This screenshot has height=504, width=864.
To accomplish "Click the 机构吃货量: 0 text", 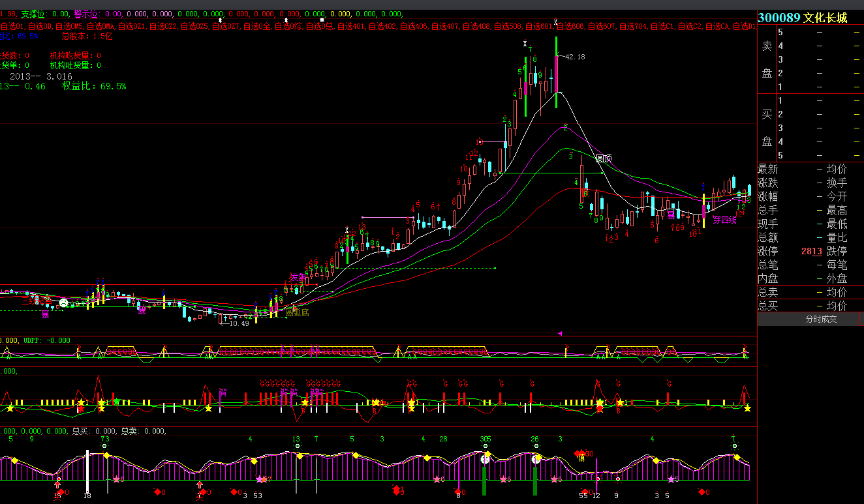I will click(76, 56).
